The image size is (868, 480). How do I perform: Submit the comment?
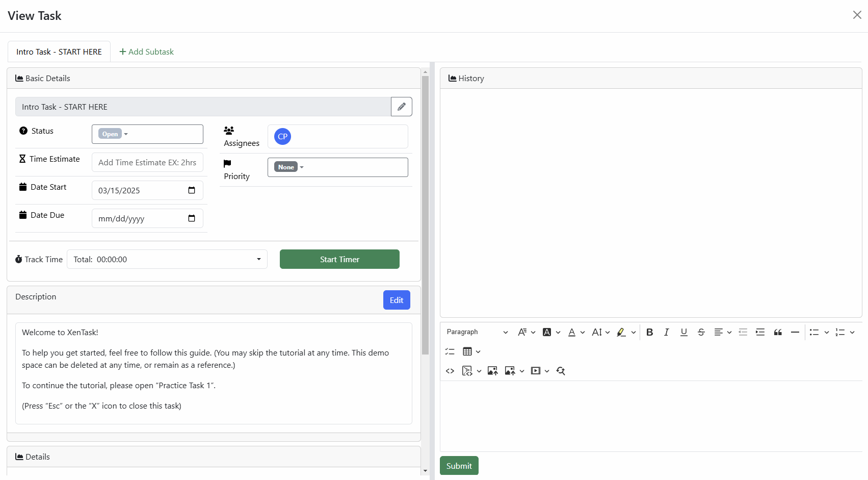tap(459, 466)
